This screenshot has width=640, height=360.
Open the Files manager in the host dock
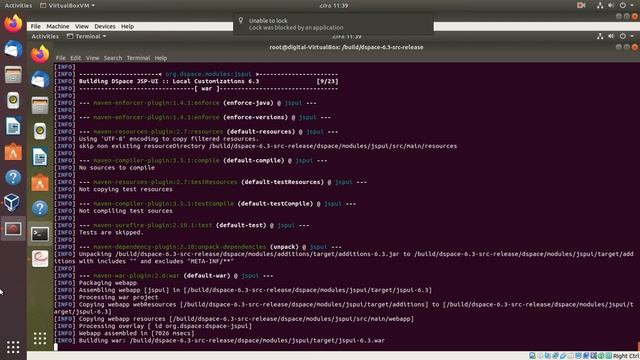13,75
